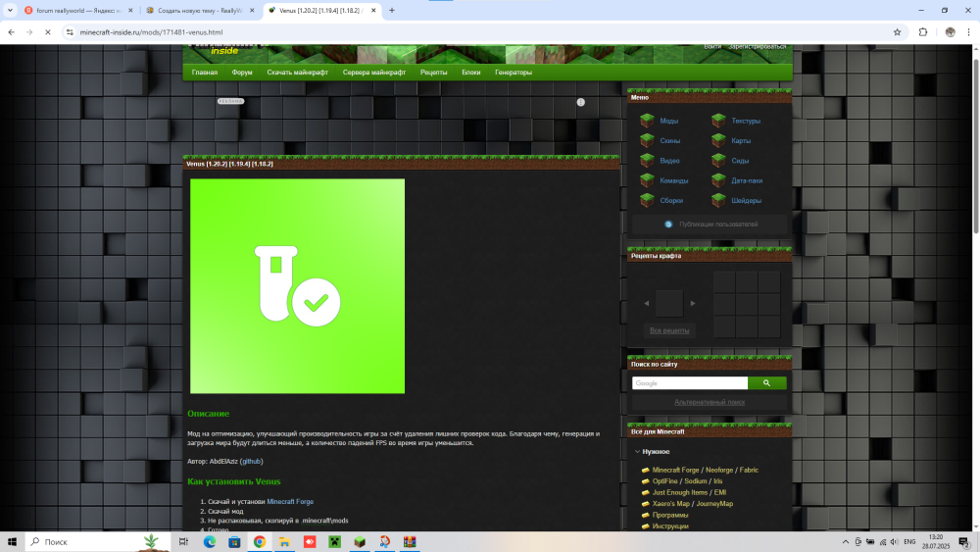Open a new browser tab
Image resolution: width=980 pixels, height=552 pixels.
pyautogui.click(x=392, y=10)
